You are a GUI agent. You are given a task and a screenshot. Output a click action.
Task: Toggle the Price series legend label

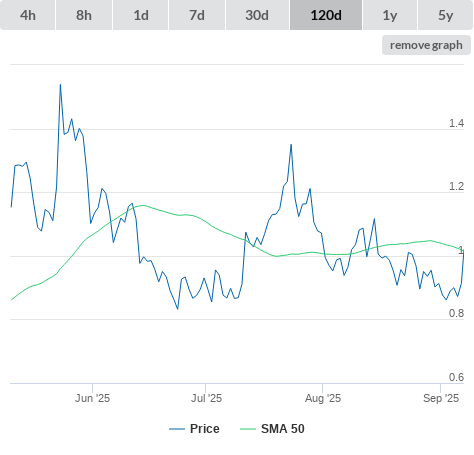pos(205,429)
